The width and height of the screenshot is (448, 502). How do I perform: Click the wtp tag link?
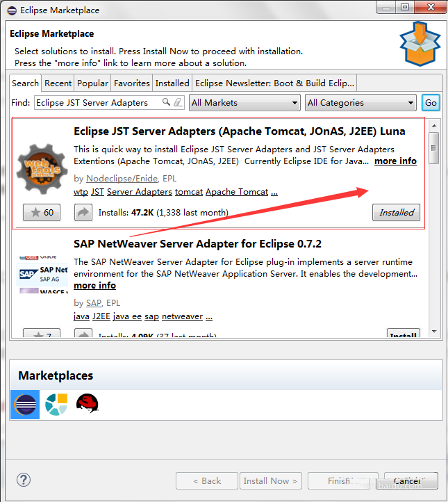(x=81, y=192)
